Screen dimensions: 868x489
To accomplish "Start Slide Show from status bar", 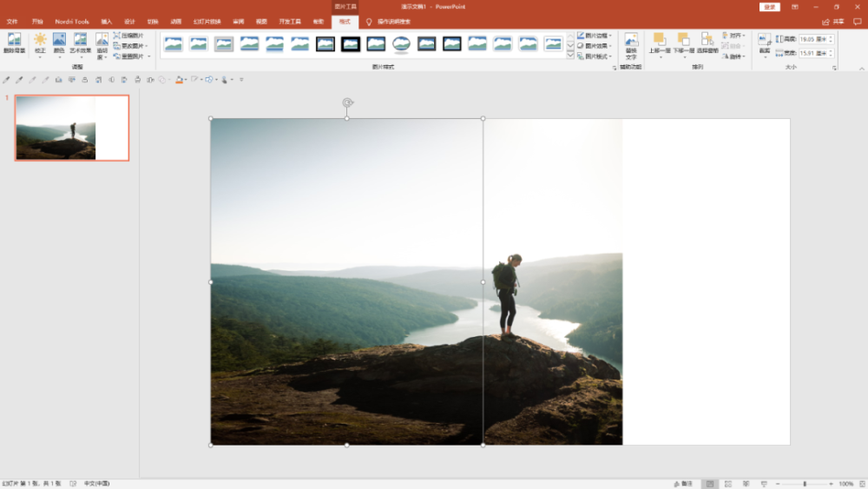I will pos(764,484).
